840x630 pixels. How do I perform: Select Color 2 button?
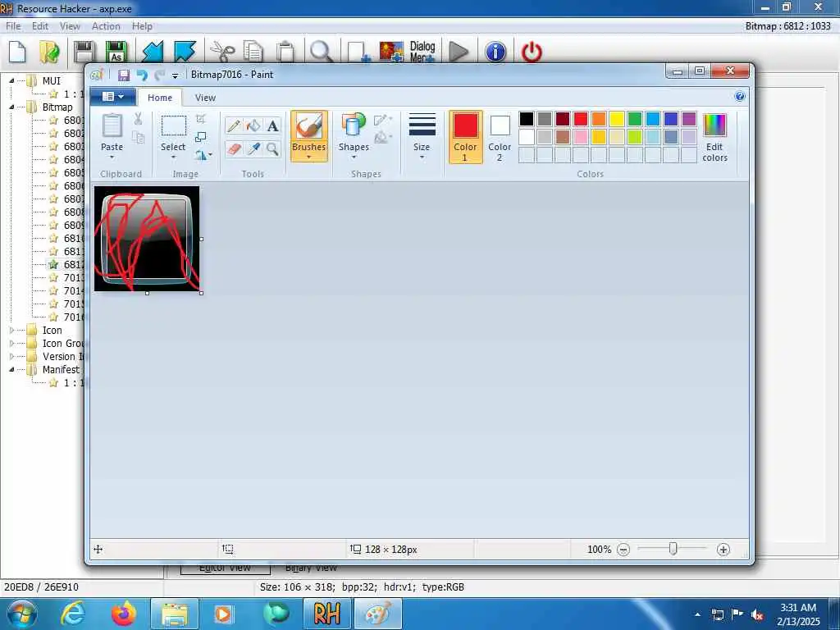(500, 137)
